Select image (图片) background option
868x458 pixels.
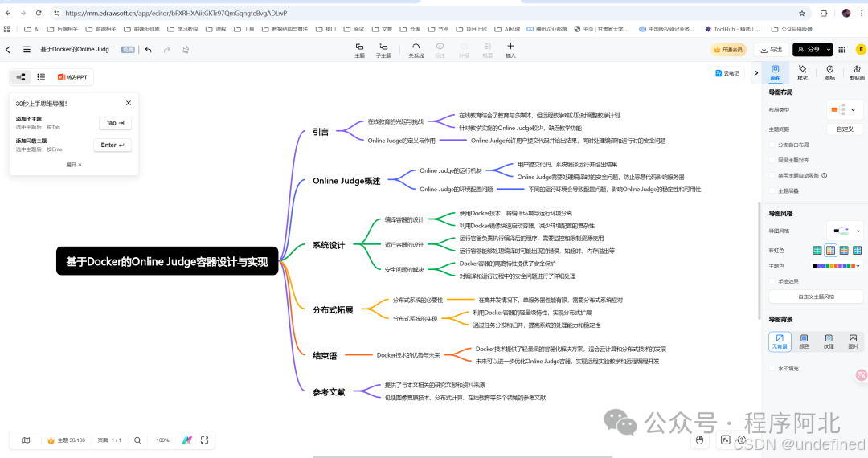point(853,341)
